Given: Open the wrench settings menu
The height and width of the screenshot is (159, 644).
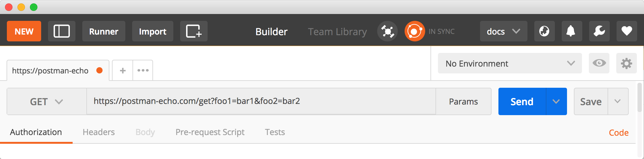Looking at the screenshot, I should coord(599,31).
